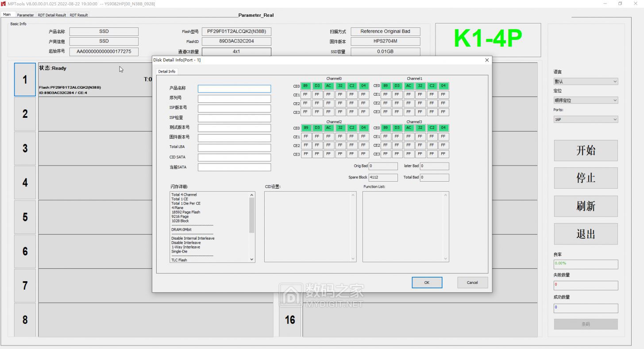Open the RDT Result tab
The image size is (644, 349).
pyautogui.click(x=79, y=15)
